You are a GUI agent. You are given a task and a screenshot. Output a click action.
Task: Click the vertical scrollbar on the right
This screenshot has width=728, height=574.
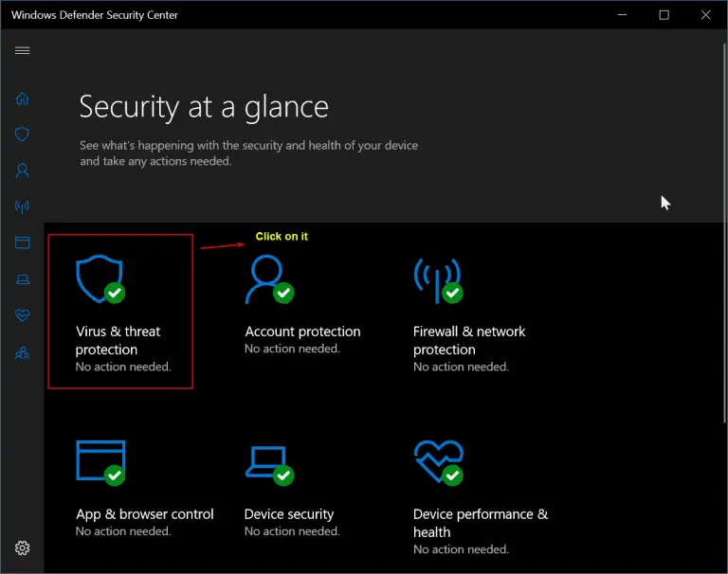[724, 233]
